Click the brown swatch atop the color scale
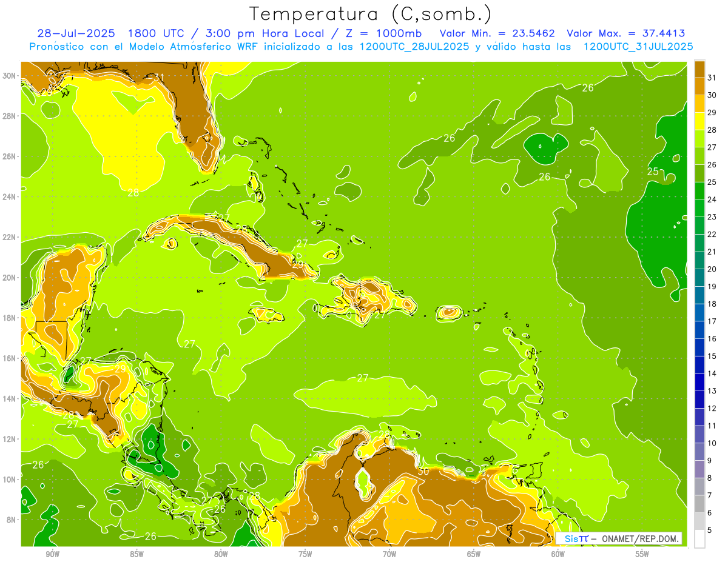 [x=699, y=69]
